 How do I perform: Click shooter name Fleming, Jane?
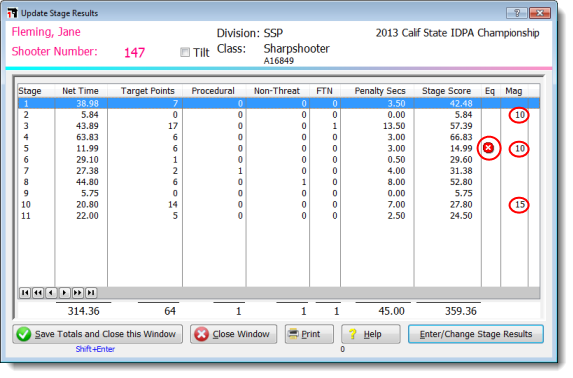[46, 32]
